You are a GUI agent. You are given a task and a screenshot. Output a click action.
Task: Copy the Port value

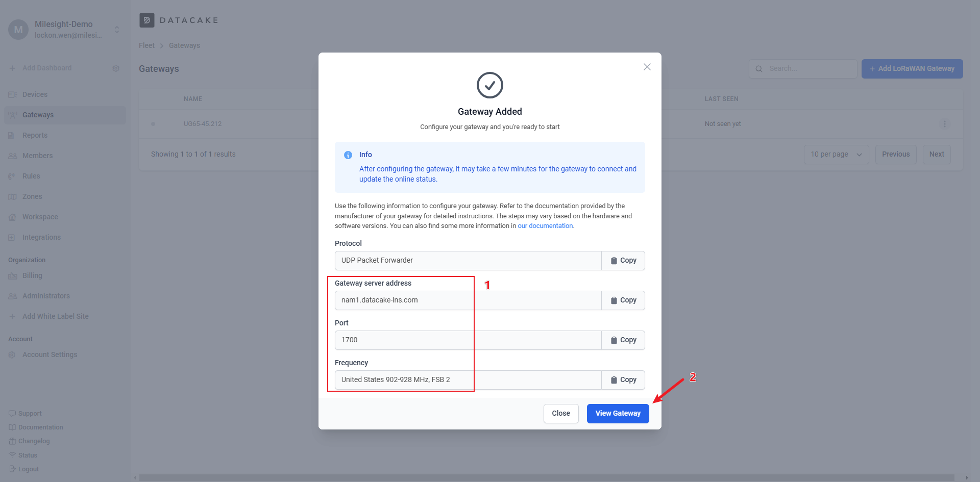click(x=623, y=340)
